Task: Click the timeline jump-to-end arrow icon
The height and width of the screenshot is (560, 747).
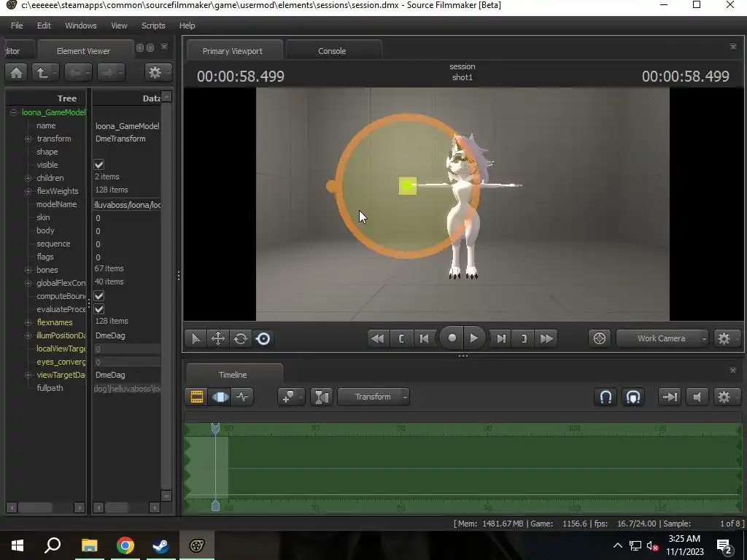Action: [x=670, y=397]
